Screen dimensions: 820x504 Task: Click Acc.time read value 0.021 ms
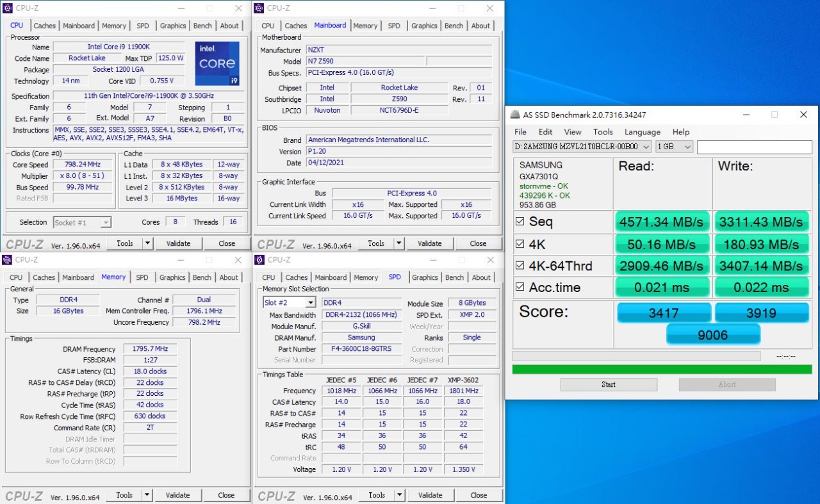point(662,288)
